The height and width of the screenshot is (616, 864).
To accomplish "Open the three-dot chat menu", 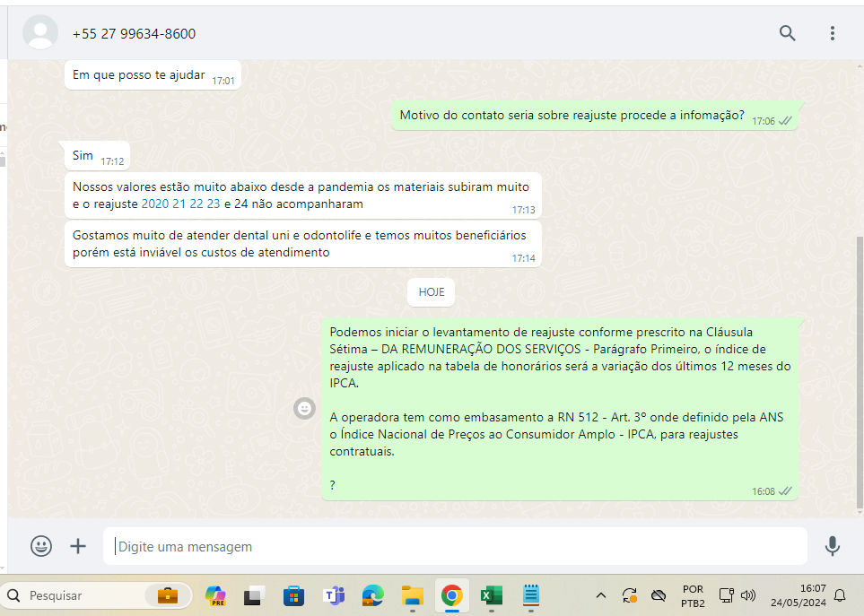I will tap(832, 33).
